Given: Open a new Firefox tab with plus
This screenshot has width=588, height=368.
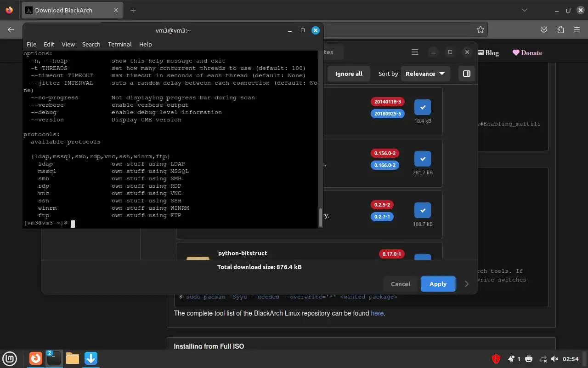Looking at the screenshot, I should tap(133, 10).
